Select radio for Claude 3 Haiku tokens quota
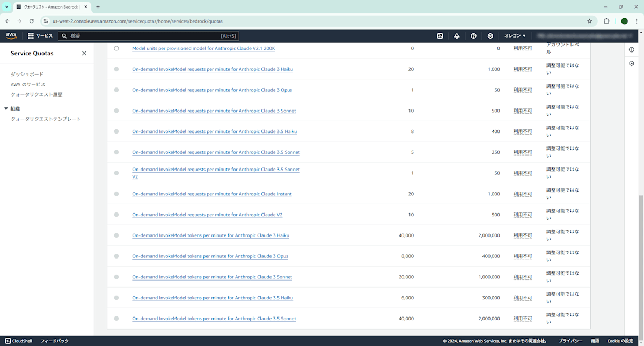The image size is (644, 346). coord(116,235)
